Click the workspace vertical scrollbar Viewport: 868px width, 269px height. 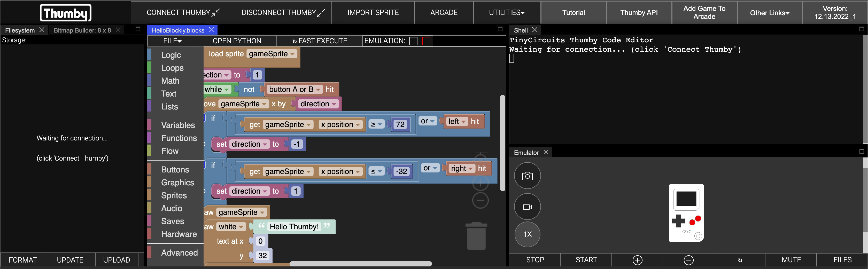point(502,143)
